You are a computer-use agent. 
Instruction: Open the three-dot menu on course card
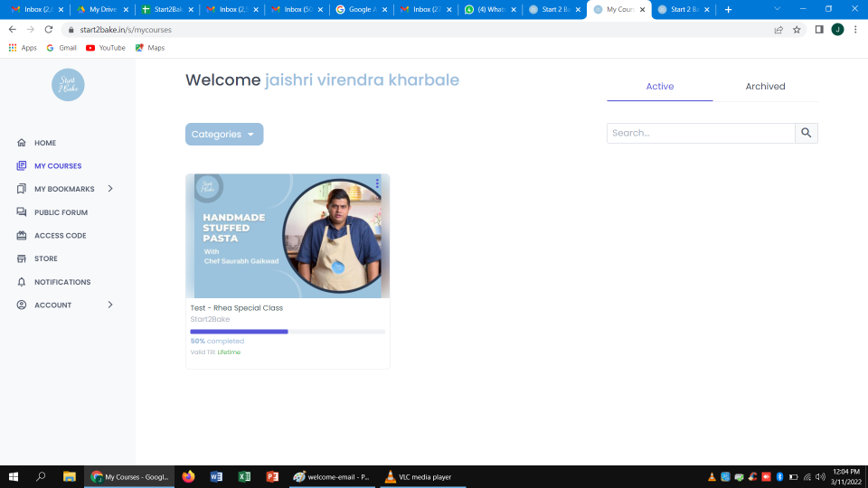click(377, 183)
